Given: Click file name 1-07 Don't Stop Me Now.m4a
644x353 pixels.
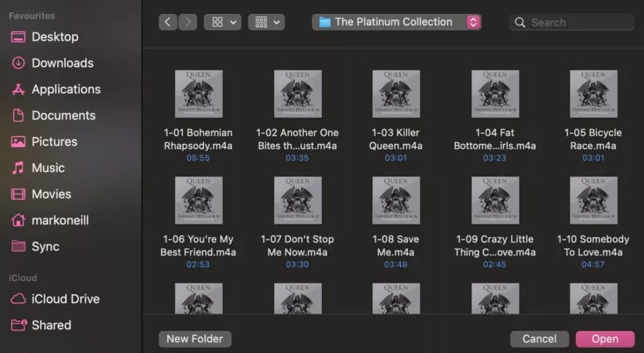Looking at the screenshot, I should pos(297,245).
